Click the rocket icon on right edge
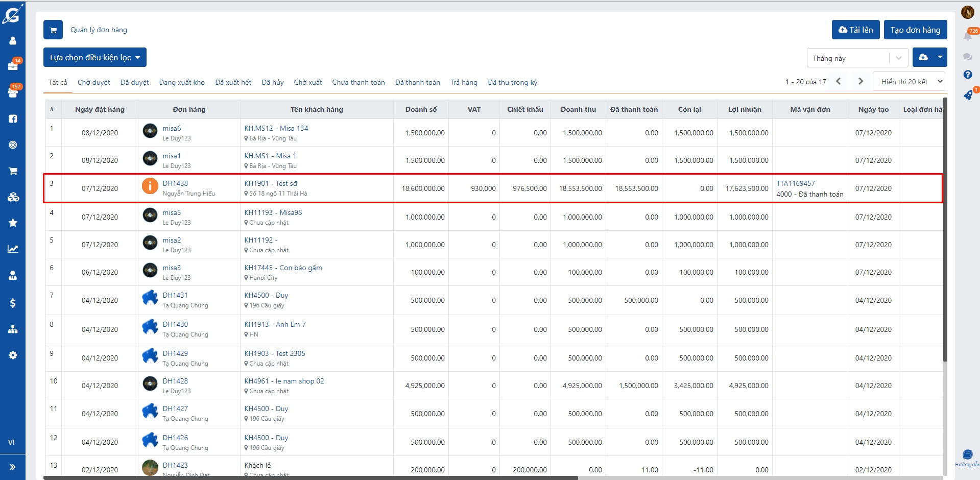This screenshot has height=480, width=980. coord(967,95)
